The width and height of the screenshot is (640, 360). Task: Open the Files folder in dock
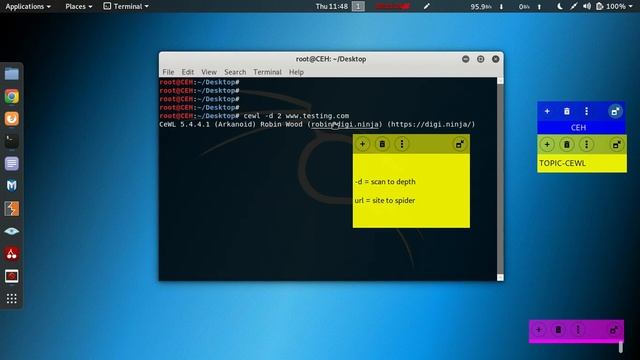pos(11,74)
